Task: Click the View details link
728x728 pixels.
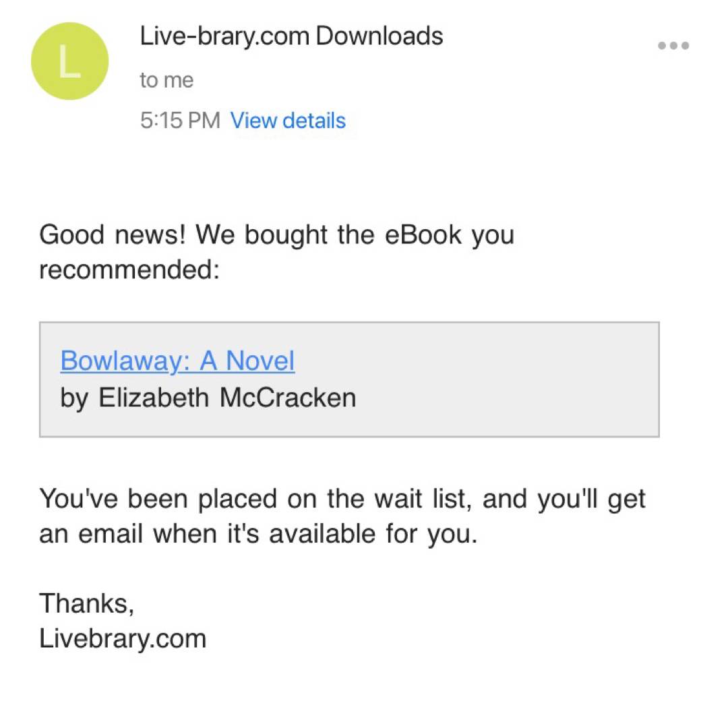Action: pos(288,121)
